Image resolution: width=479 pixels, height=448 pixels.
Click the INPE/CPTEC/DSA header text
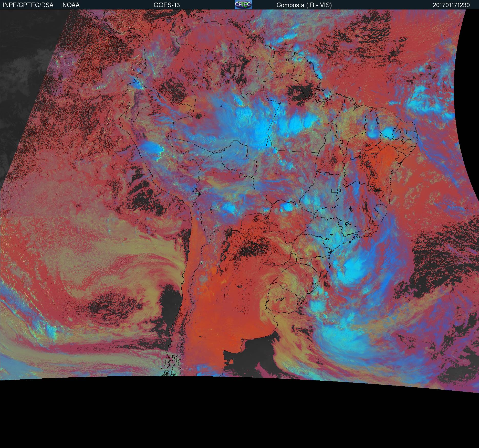28,5
